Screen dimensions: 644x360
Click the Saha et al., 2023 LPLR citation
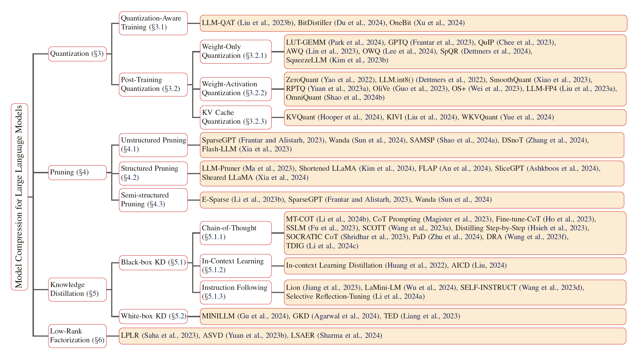click(170, 335)
